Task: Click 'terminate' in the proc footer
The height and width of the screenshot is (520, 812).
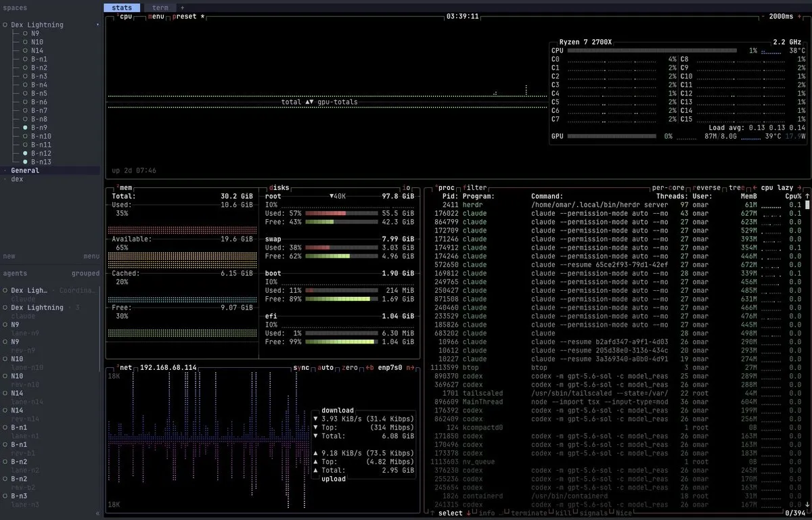Action: [530, 513]
